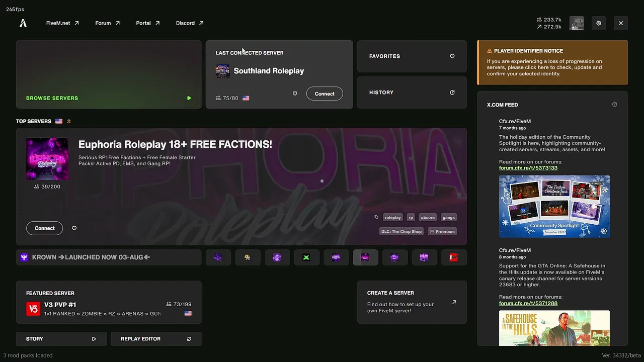Click the 75/80 player count
The width and height of the screenshot is (644, 362).
click(227, 98)
